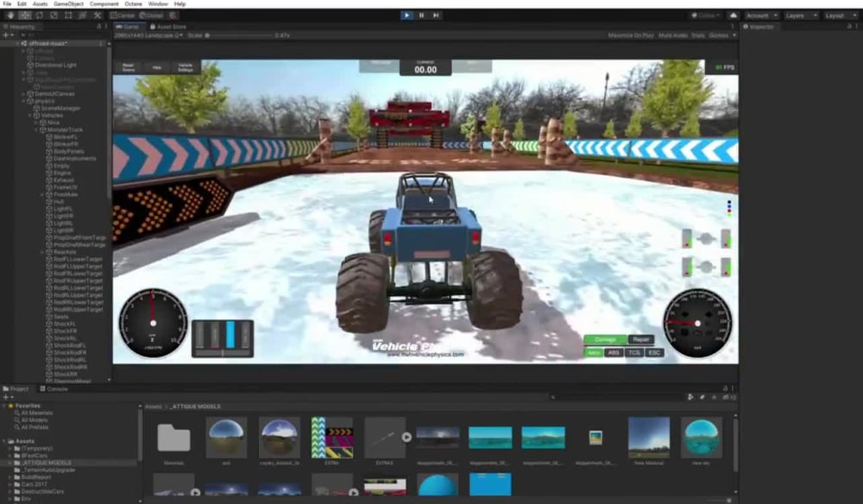Viewport: 863px width, 504px height.
Task: Open the Layout dropdown
Action: click(x=841, y=16)
